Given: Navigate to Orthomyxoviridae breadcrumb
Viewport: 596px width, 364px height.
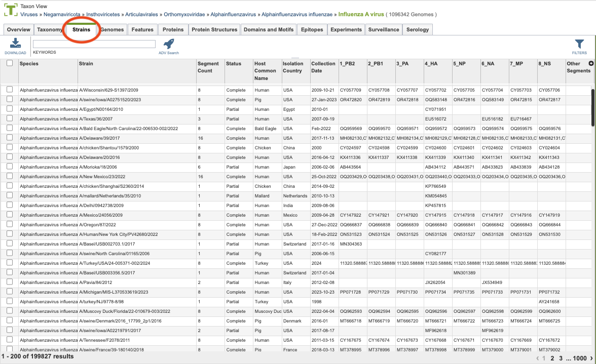Looking at the screenshot, I should point(184,14).
